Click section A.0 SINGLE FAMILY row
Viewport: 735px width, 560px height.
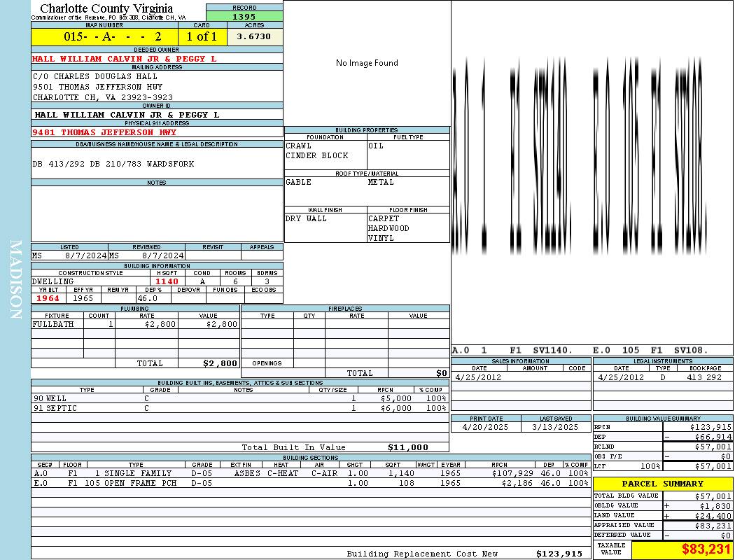311,474
